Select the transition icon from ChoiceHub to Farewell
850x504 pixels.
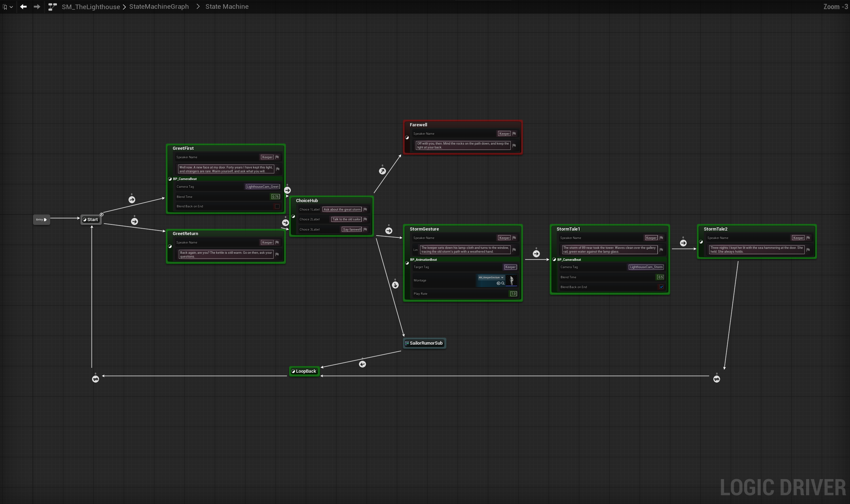tap(382, 171)
